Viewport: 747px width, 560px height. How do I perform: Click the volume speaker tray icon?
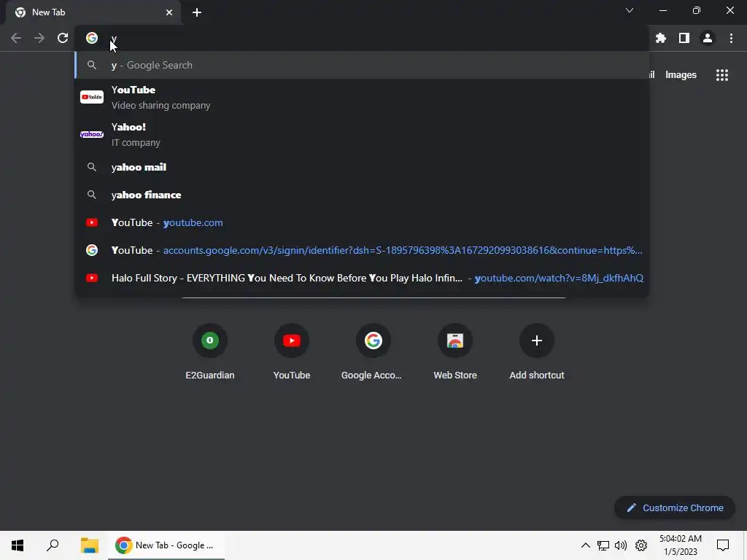tap(621, 545)
